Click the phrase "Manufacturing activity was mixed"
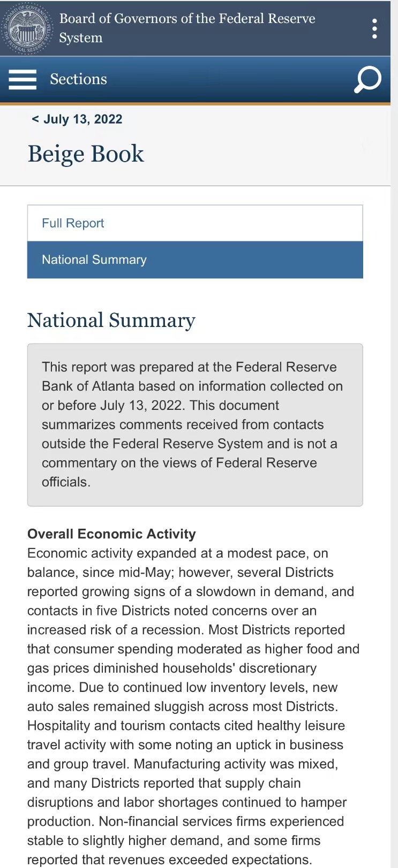 pyautogui.click(x=235, y=764)
